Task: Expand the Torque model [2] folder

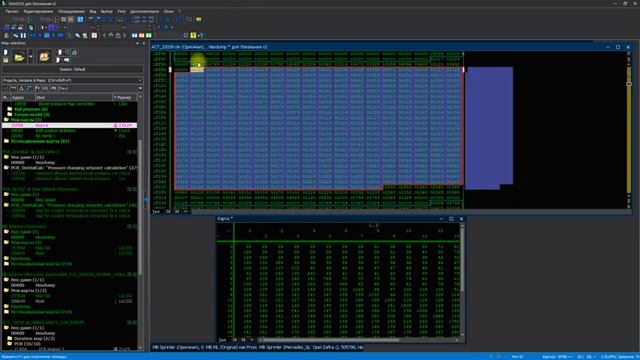Action: (32, 114)
